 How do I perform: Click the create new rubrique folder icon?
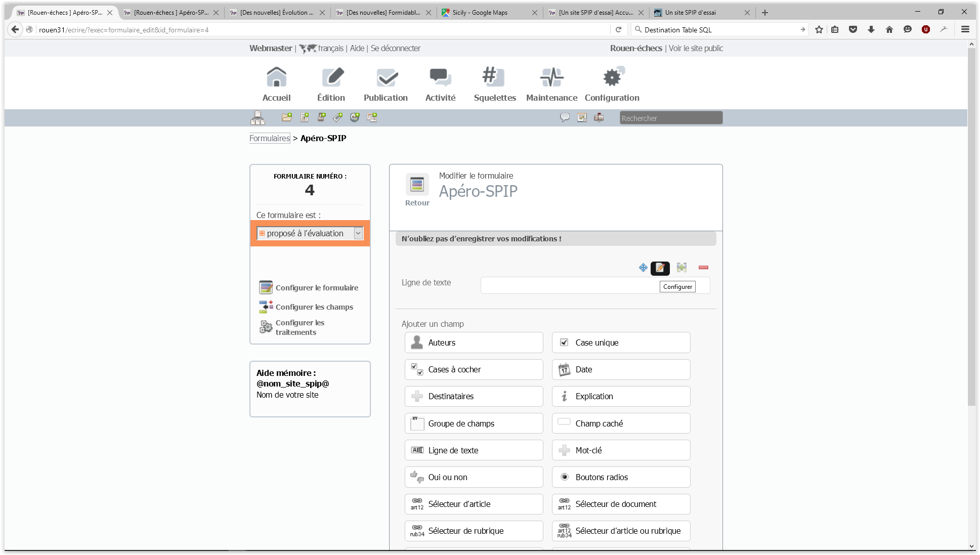click(287, 117)
